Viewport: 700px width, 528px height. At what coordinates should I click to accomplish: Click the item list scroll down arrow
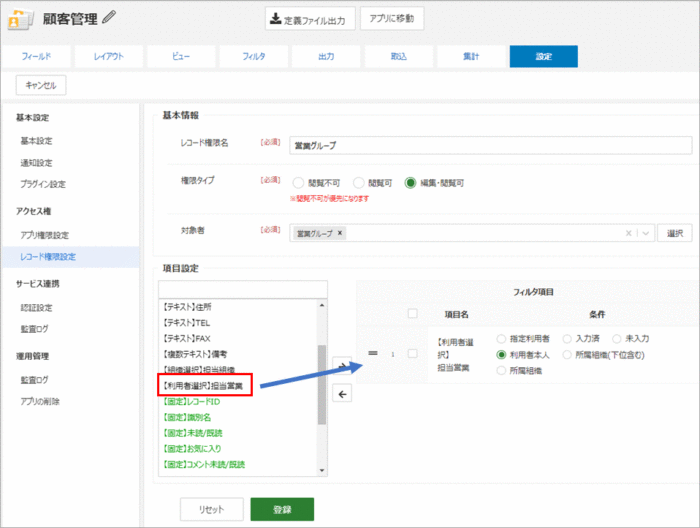322,470
